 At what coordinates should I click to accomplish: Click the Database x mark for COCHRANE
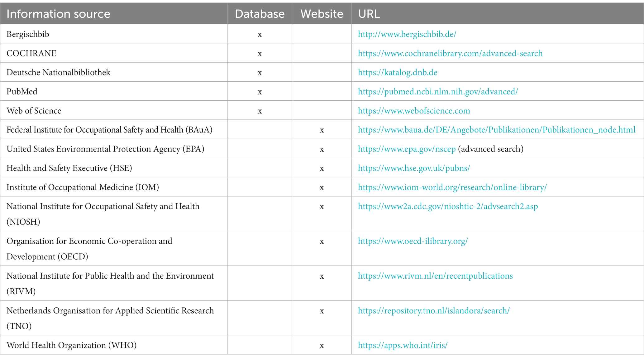(x=260, y=54)
